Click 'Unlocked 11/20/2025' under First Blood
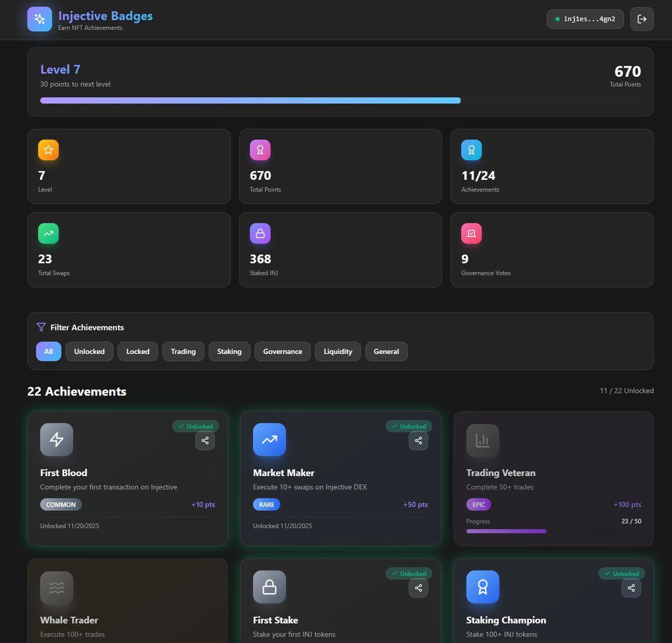672x643 pixels. (69, 526)
